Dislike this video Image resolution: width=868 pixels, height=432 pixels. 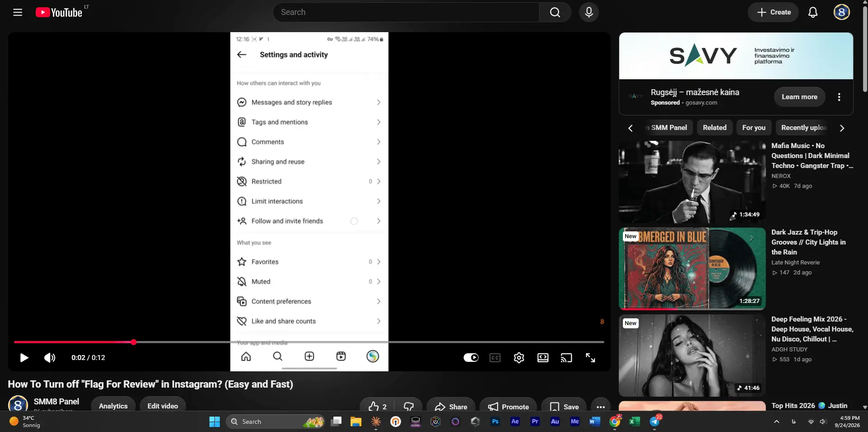pos(408,406)
